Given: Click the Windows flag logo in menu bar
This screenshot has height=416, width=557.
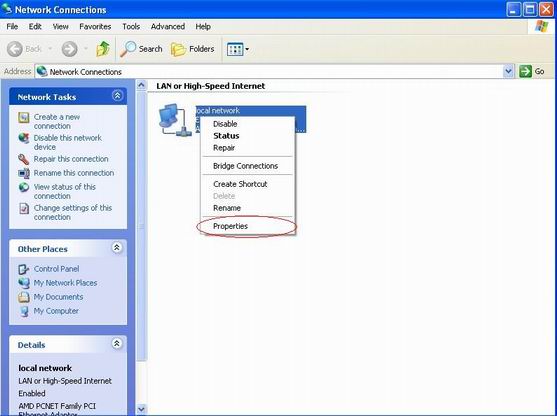Looking at the screenshot, I should [x=541, y=26].
